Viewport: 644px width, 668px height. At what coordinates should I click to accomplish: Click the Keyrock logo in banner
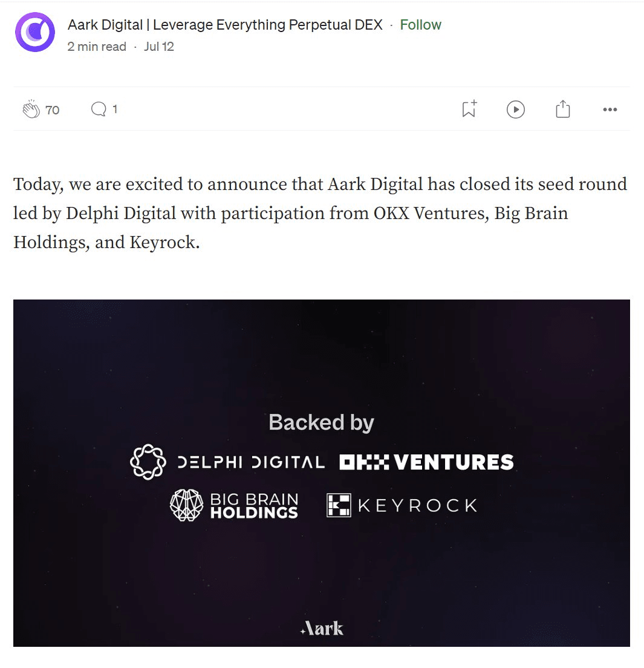pyautogui.click(x=402, y=505)
